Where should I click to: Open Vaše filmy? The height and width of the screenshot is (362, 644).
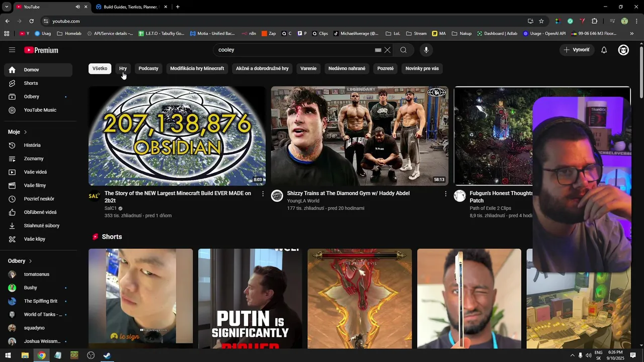click(38, 186)
